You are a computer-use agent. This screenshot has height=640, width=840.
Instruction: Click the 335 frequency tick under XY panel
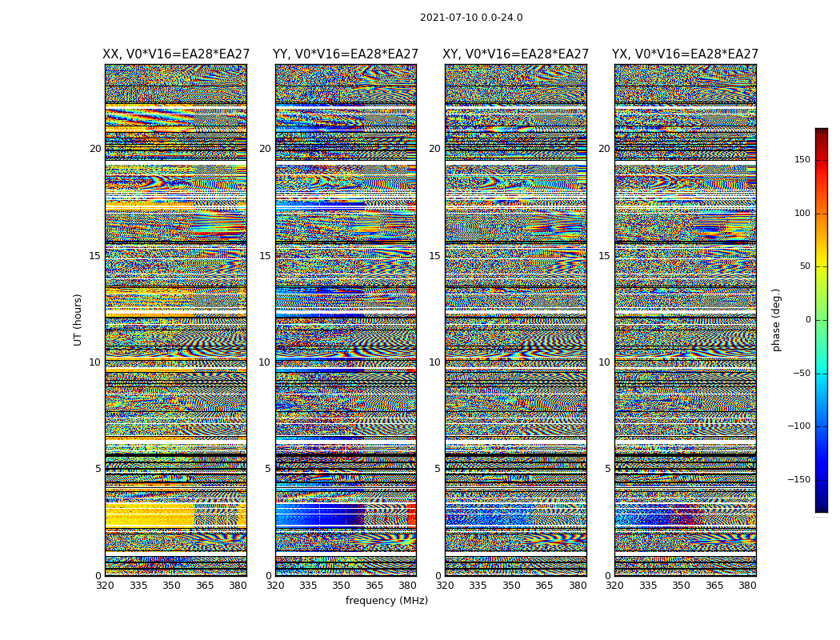(x=478, y=586)
